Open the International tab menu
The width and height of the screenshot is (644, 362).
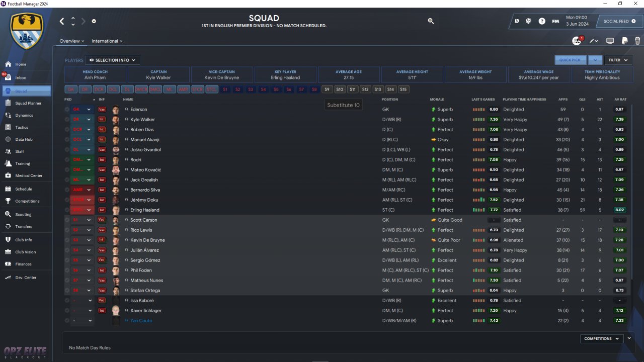tap(107, 41)
